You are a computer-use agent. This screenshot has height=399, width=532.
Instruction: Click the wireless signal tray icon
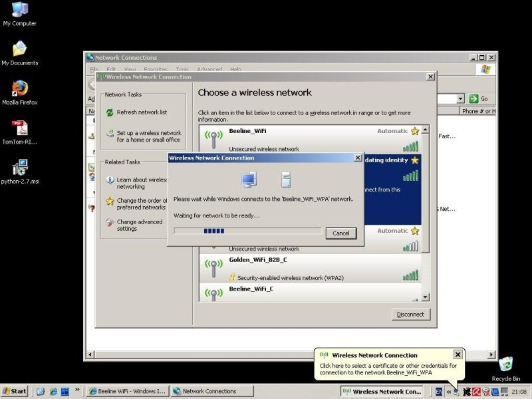coord(485,392)
